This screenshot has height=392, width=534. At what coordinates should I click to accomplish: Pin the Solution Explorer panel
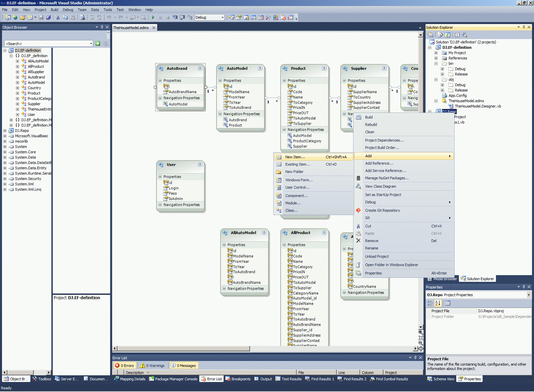click(x=524, y=27)
